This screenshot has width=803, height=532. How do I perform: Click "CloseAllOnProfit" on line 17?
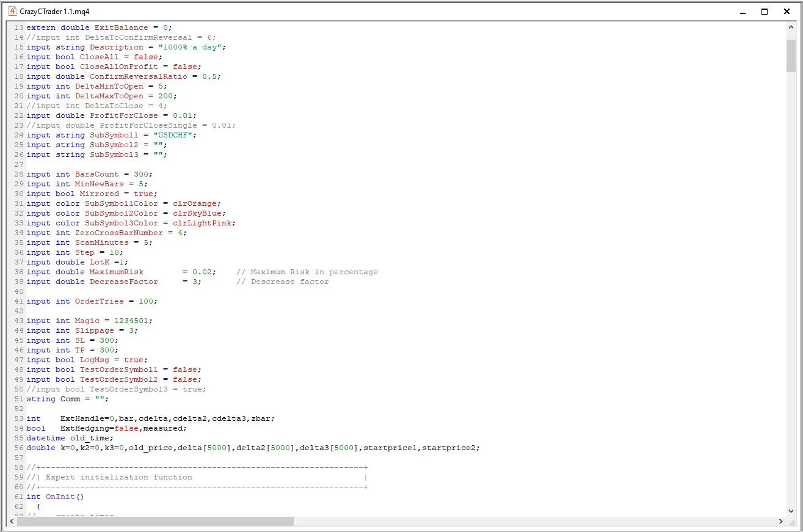point(118,67)
